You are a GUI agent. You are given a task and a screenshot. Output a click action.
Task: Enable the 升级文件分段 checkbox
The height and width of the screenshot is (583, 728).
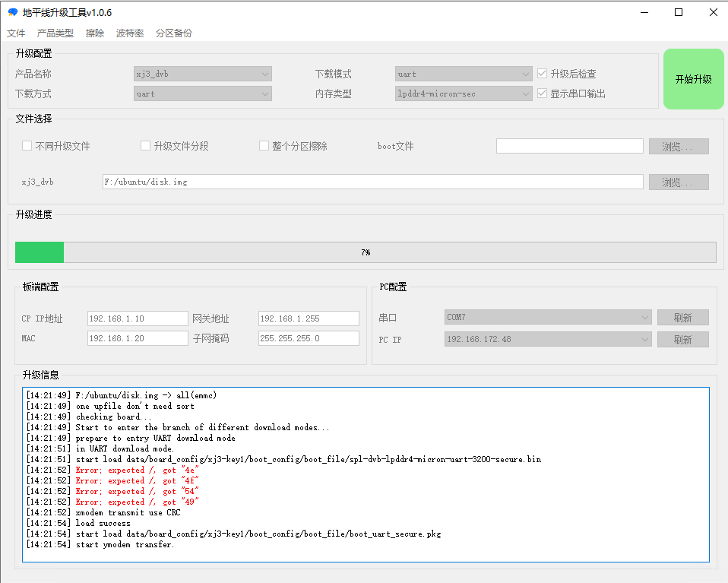pos(146,146)
